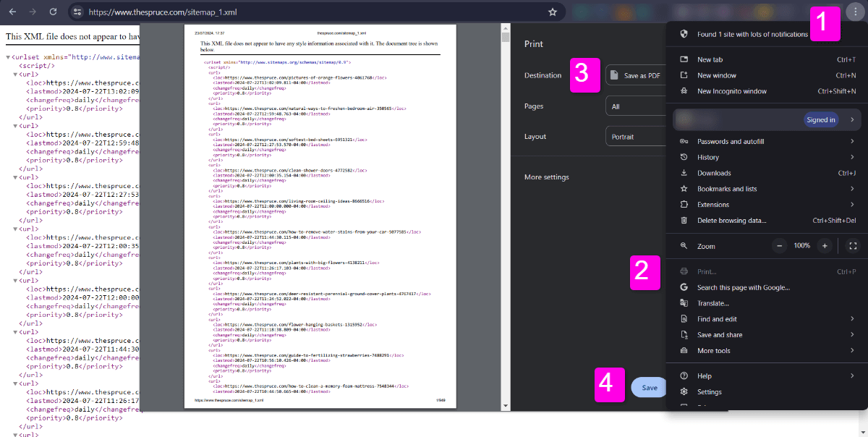Click the 100% zoom level value
868x437 pixels.
coord(801,246)
